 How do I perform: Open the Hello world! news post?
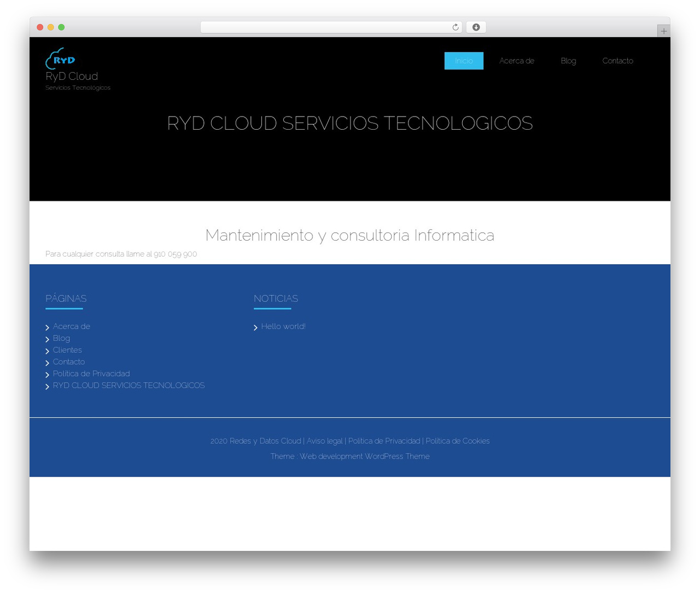[283, 327]
